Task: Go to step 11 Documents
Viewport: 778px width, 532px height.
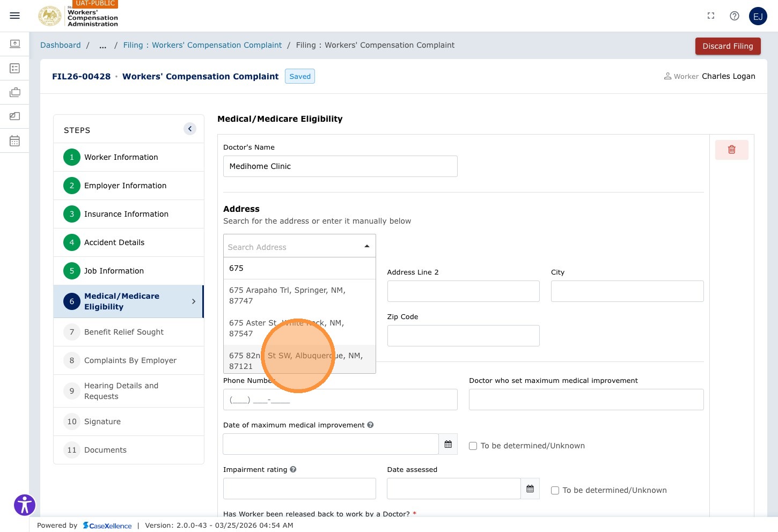Action: (x=129, y=450)
